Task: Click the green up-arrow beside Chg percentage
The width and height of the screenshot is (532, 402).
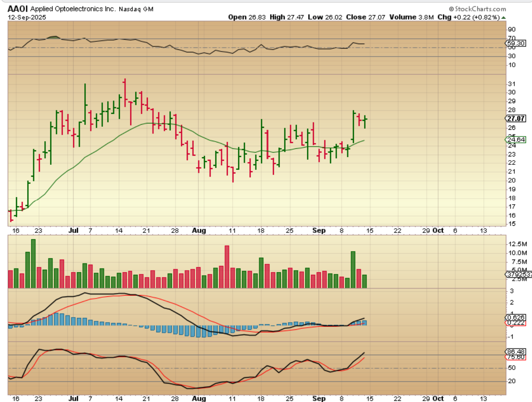Action: pyautogui.click(x=504, y=17)
